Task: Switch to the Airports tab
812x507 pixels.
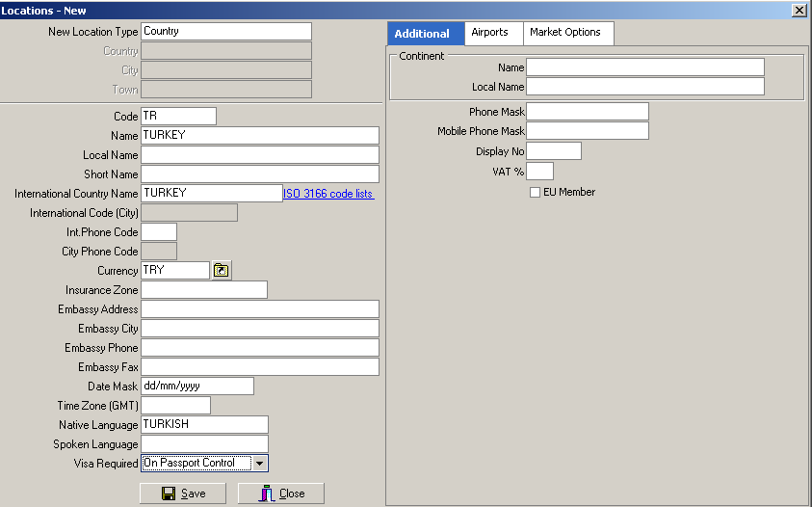Action: [x=489, y=33]
